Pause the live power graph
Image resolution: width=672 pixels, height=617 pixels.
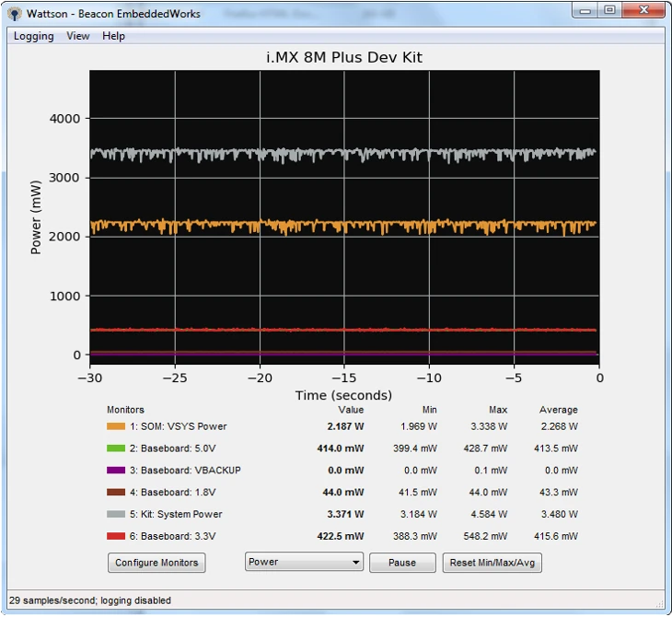click(402, 563)
